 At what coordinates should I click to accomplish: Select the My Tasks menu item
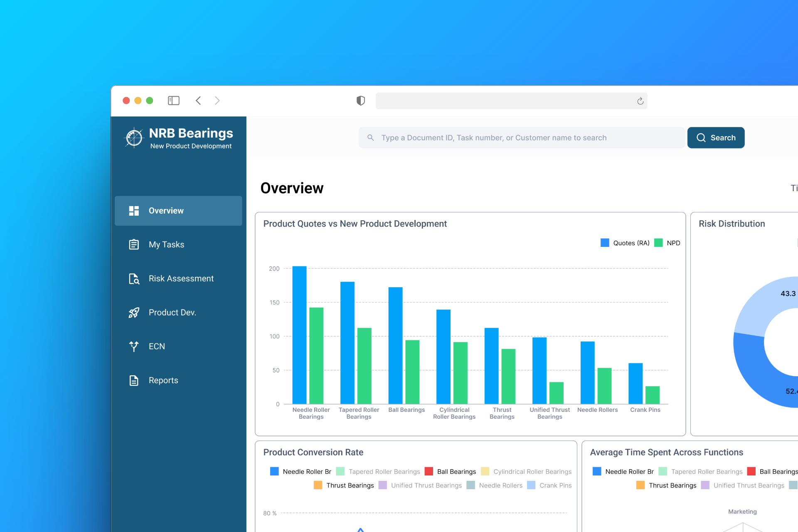[x=178, y=244]
